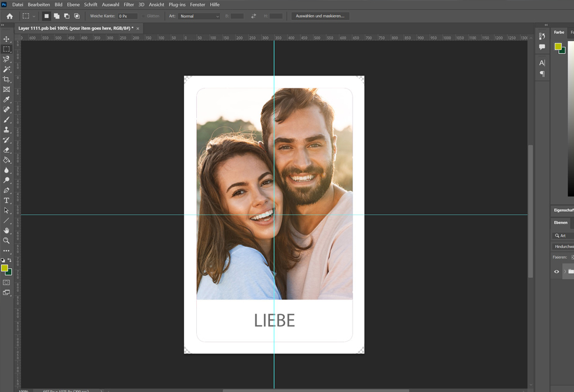This screenshot has height=392, width=574.
Task: Switch to the Eigenschaften panel tab
Action: click(563, 210)
